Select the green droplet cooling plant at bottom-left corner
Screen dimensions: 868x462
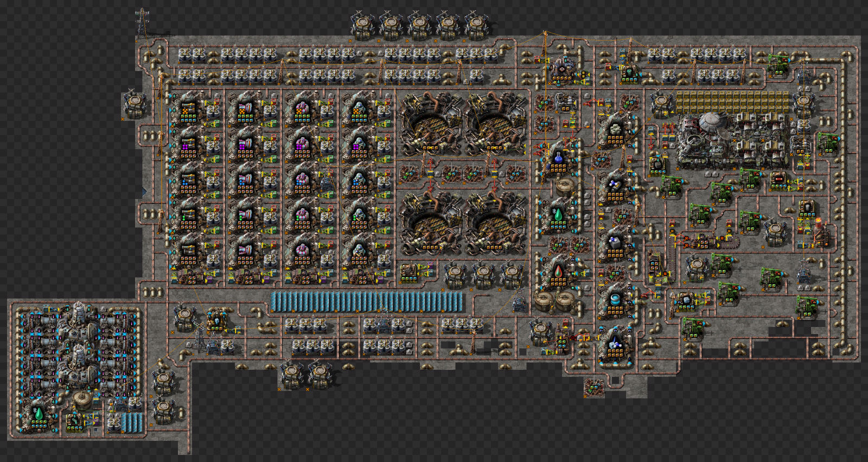point(38,416)
